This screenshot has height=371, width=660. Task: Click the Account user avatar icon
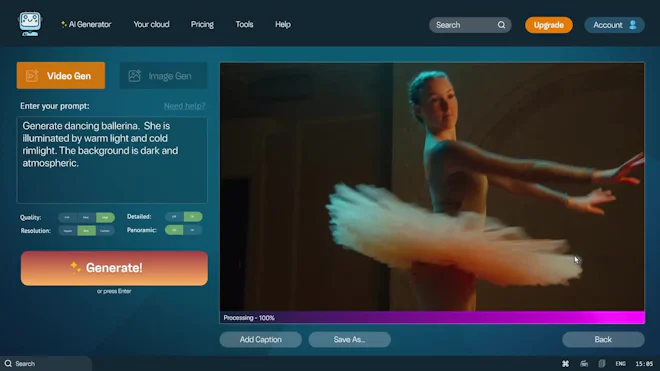point(632,25)
